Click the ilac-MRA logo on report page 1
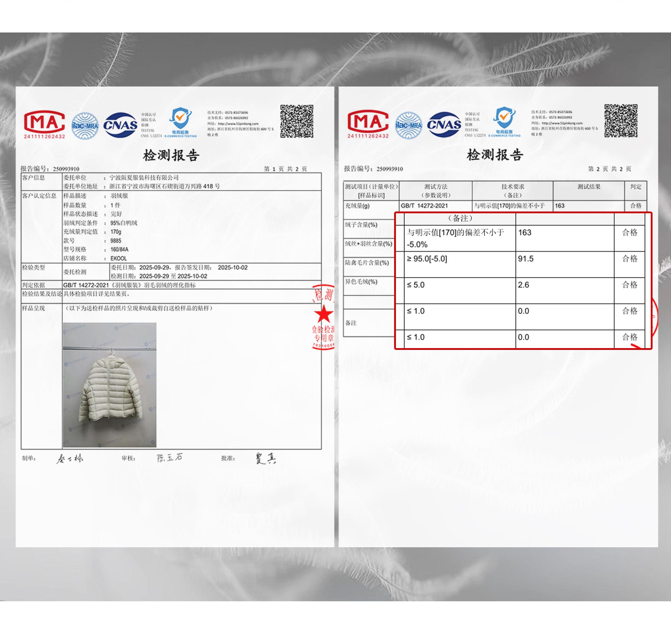Viewport: 671px width, 644px height. (x=85, y=126)
